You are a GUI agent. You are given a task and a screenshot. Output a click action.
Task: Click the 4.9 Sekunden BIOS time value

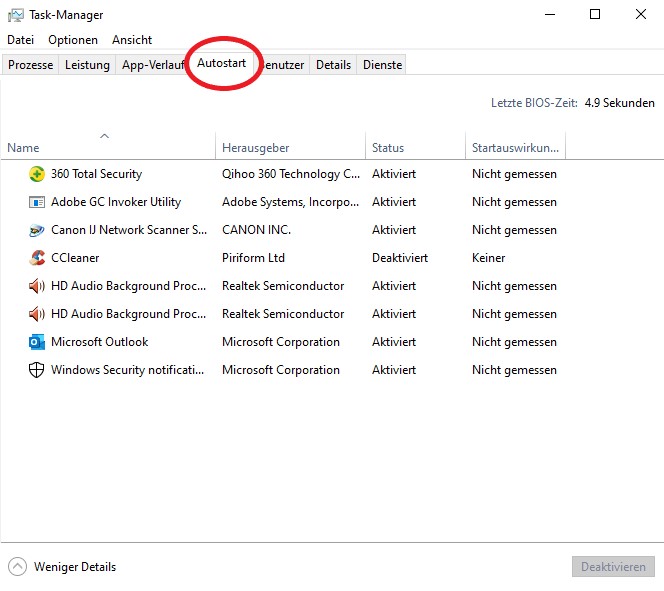620,103
